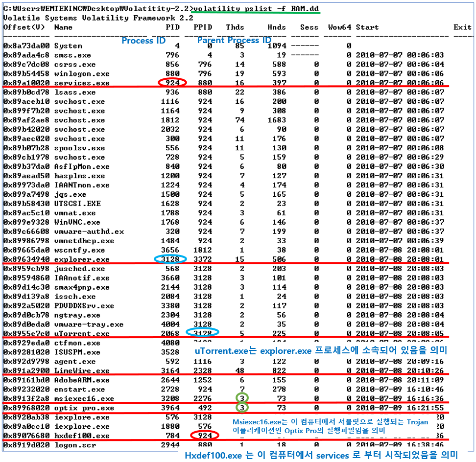Select the 'UTSCSI.EXE' process name
The height and width of the screenshot is (462, 476).
77,204
